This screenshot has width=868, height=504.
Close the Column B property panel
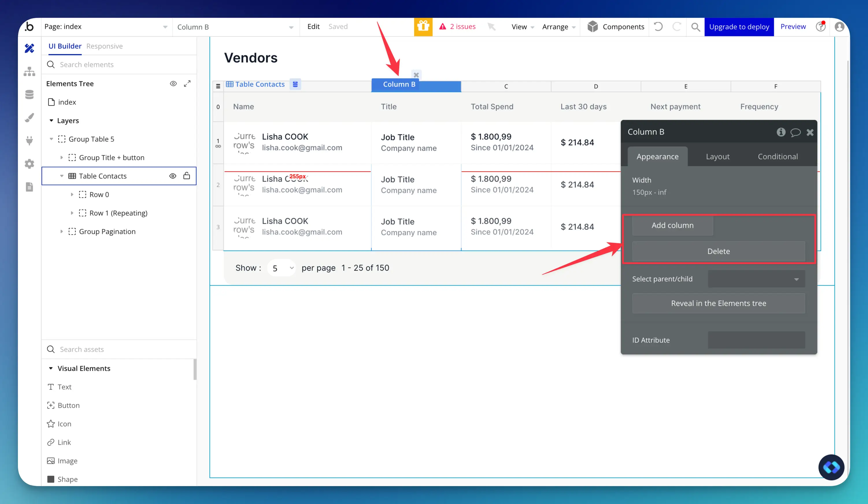pos(810,132)
